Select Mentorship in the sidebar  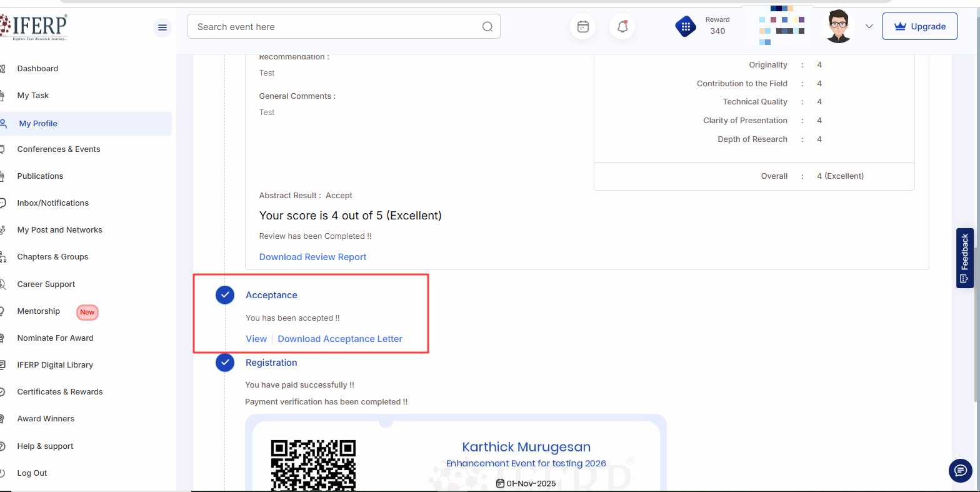point(39,311)
